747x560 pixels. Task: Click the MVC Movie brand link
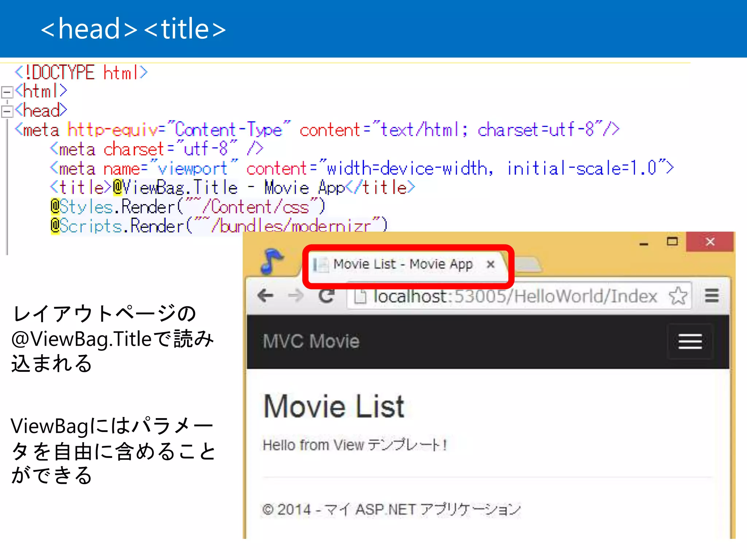(311, 342)
